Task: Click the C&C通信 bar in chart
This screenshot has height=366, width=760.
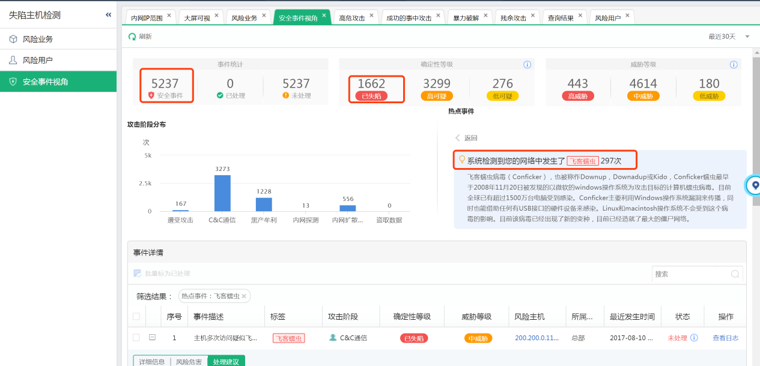Action: point(222,193)
